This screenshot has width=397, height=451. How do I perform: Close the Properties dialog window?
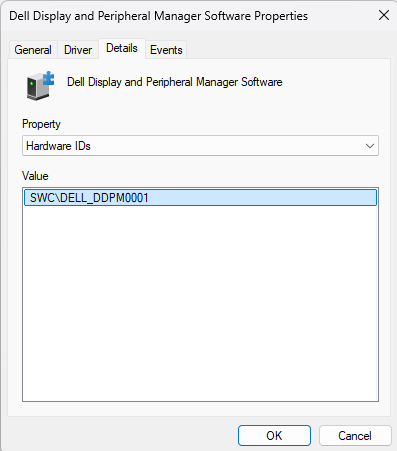point(384,15)
